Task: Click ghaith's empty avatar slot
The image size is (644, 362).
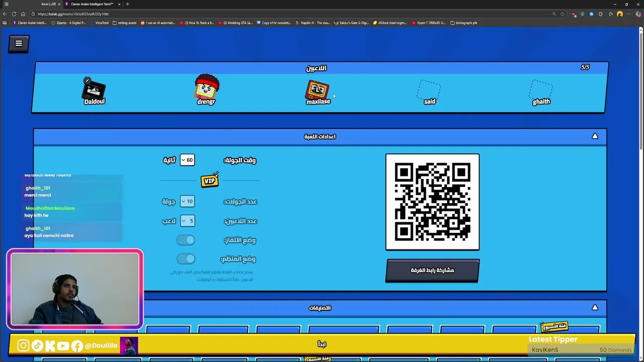Action: [541, 89]
